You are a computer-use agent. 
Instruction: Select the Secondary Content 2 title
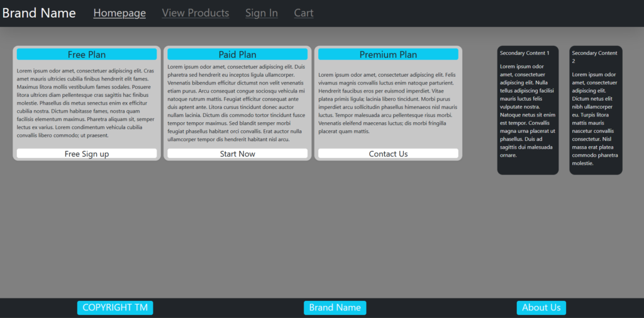pyautogui.click(x=594, y=57)
